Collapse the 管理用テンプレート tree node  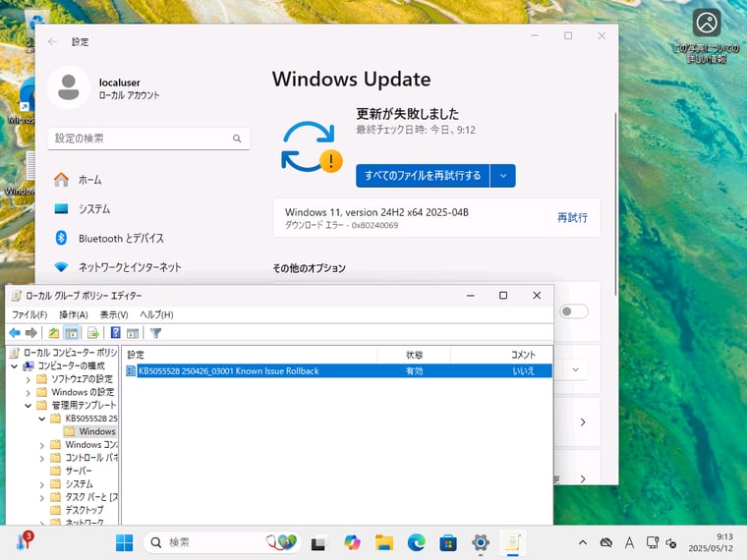28,405
